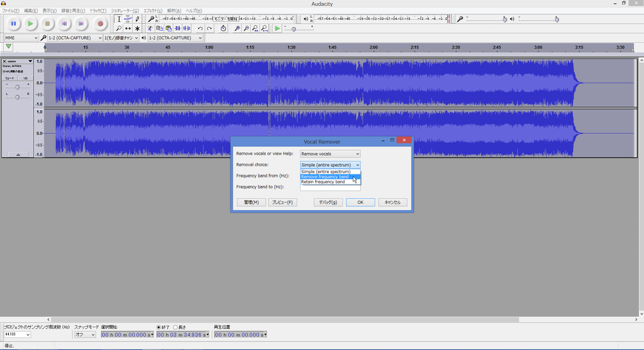Image resolution: width=644 pixels, height=350 pixels.
Task: Open the 表示(V) menu
Action: tap(49, 11)
